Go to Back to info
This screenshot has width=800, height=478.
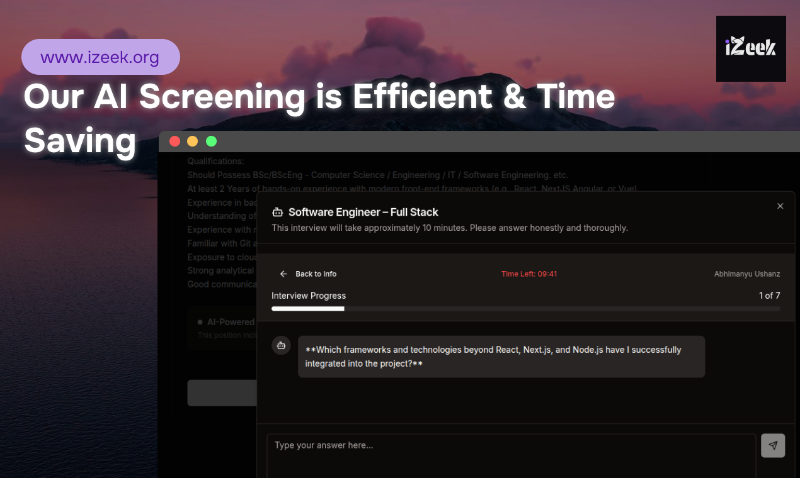tap(315, 273)
